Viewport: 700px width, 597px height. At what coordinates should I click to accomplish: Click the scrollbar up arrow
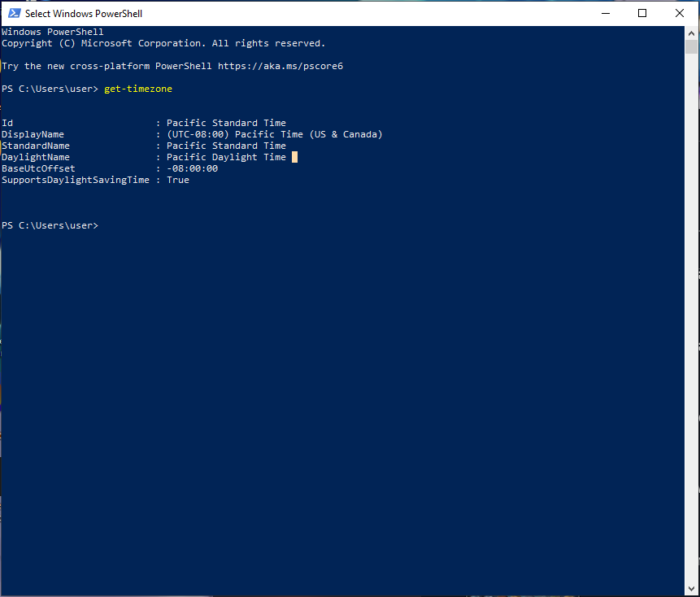[692, 33]
